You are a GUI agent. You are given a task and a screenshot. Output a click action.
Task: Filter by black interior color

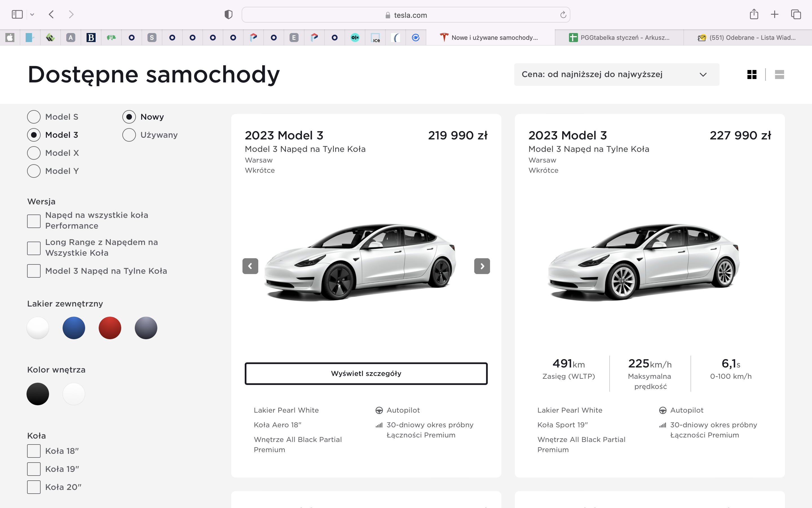point(38,394)
